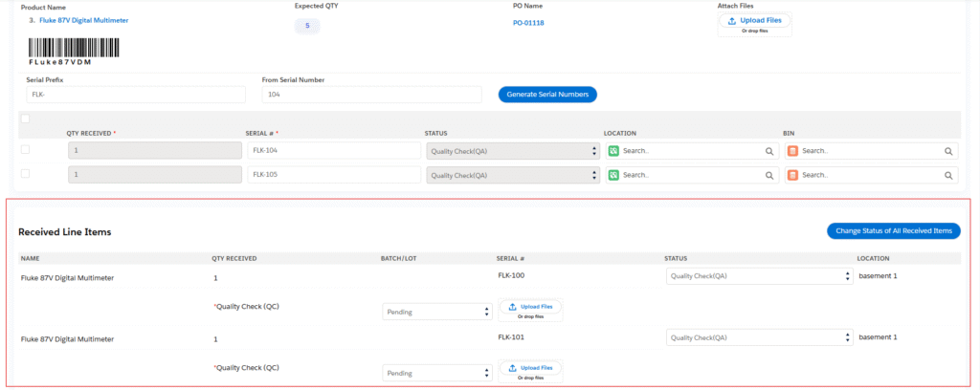
Task: Click the bin search magnifier in FLK-105 row
Action: [x=948, y=175]
